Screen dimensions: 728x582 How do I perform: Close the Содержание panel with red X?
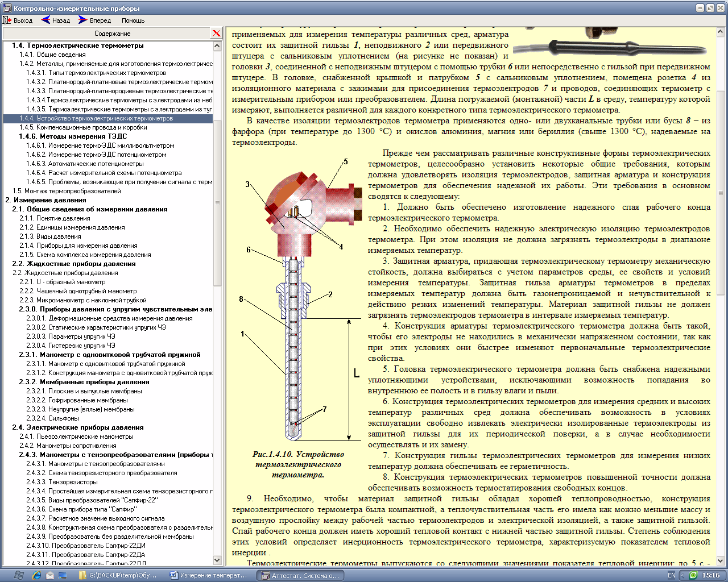216,34
